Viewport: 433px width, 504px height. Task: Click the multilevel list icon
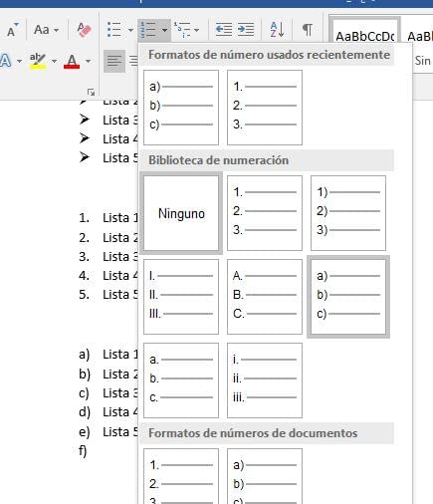182,30
